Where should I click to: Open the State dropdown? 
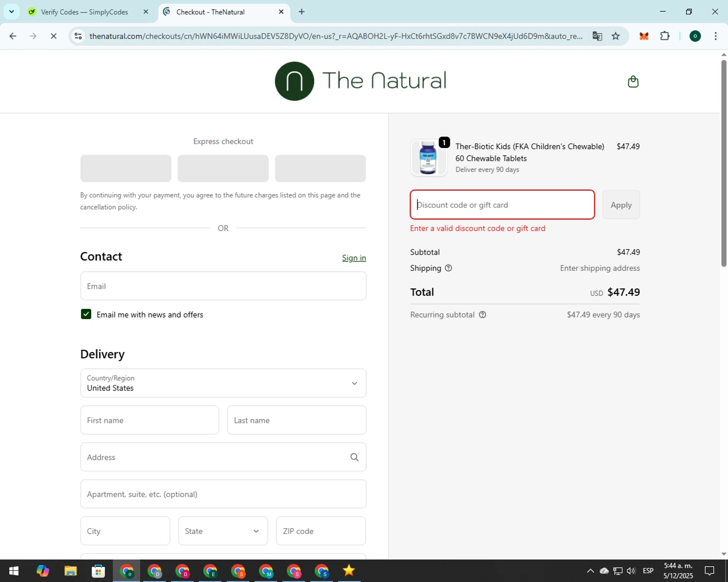pos(223,531)
